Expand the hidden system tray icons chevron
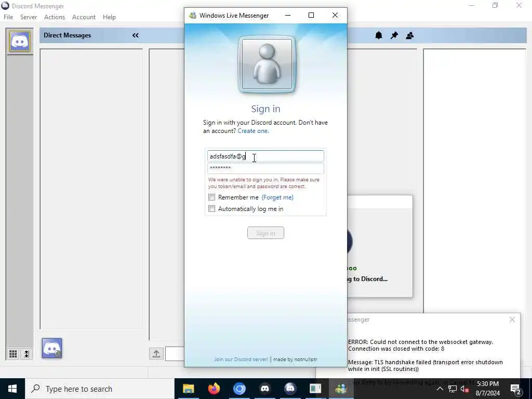 (440, 389)
